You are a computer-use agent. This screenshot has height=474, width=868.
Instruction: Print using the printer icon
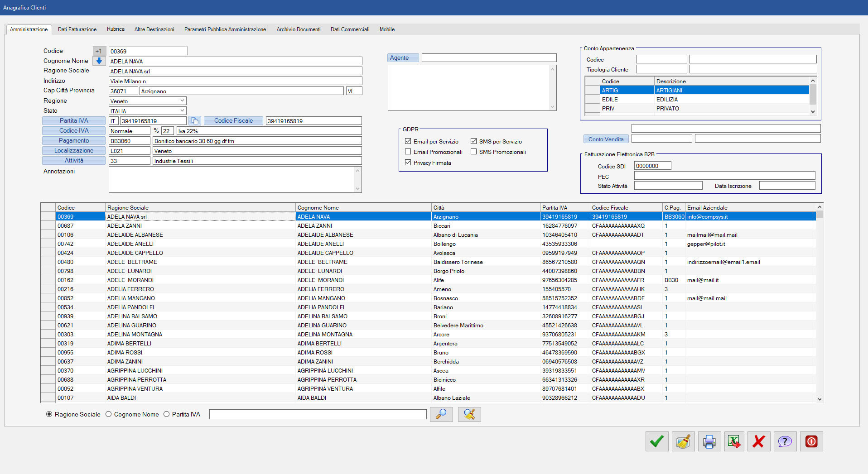coord(709,441)
